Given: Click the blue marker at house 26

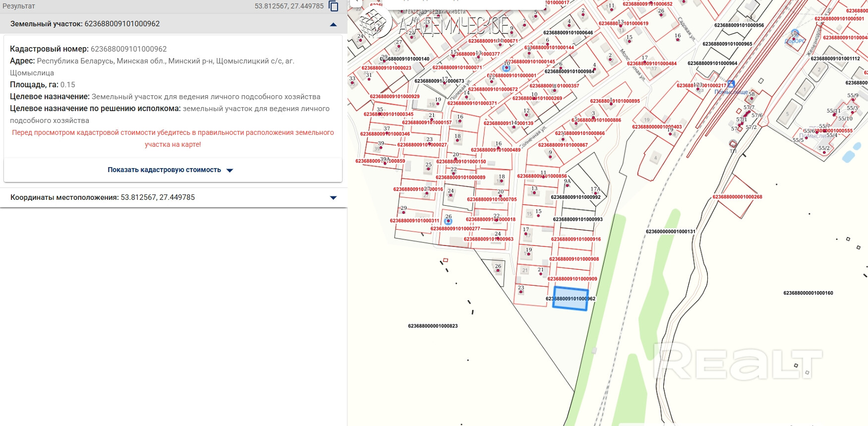Looking at the screenshot, I should click(x=448, y=221).
